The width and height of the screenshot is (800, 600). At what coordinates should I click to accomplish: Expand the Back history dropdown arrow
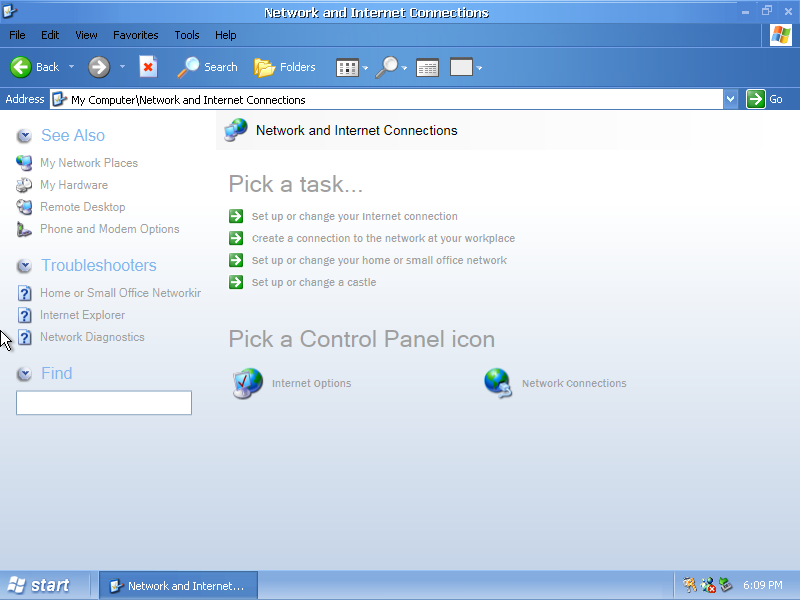[71, 67]
